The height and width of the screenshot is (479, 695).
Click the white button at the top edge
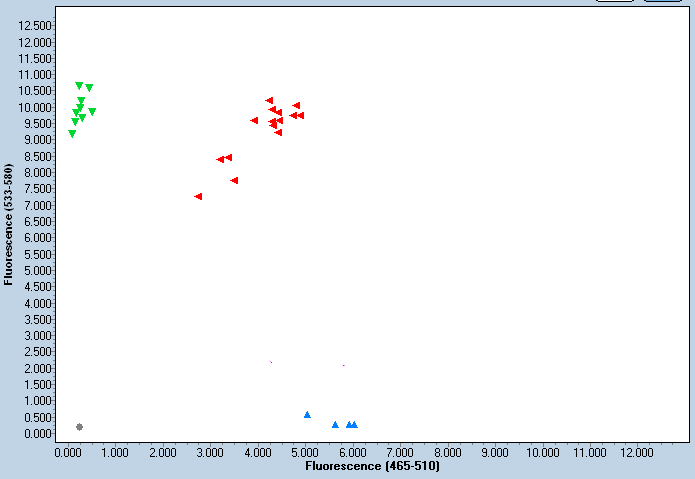pyautogui.click(x=614, y=1)
